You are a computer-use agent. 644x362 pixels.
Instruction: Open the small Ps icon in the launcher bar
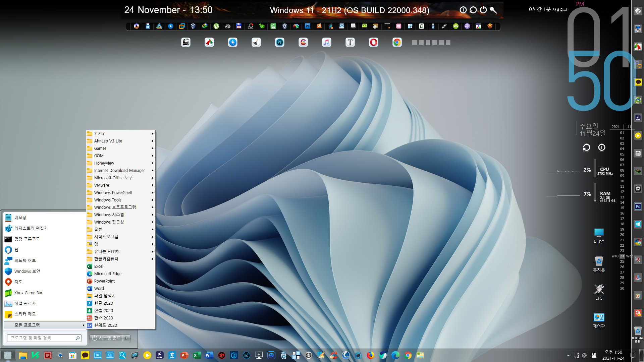[308, 26]
